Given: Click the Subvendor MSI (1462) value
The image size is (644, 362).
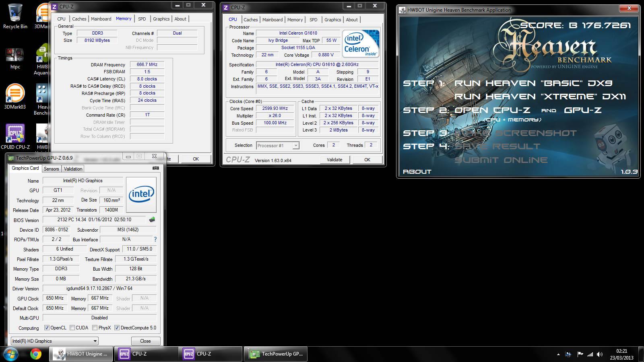Looking at the screenshot, I should [128, 230].
